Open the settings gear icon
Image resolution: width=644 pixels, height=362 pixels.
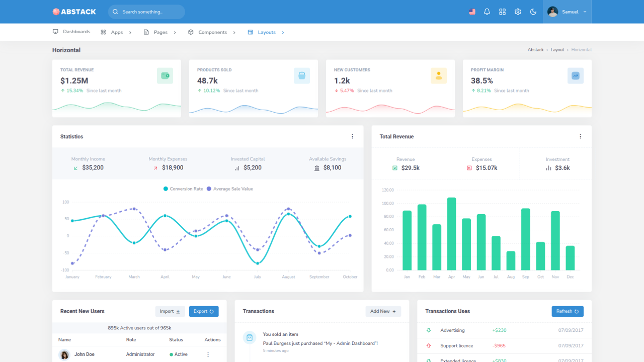518,12
